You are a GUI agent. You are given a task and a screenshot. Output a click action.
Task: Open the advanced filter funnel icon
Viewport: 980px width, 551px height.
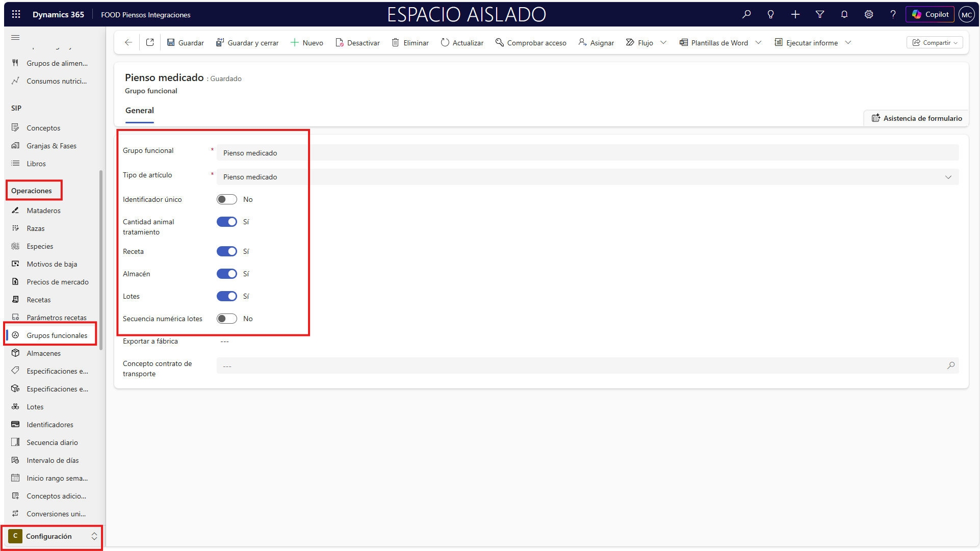click(820, 14)
